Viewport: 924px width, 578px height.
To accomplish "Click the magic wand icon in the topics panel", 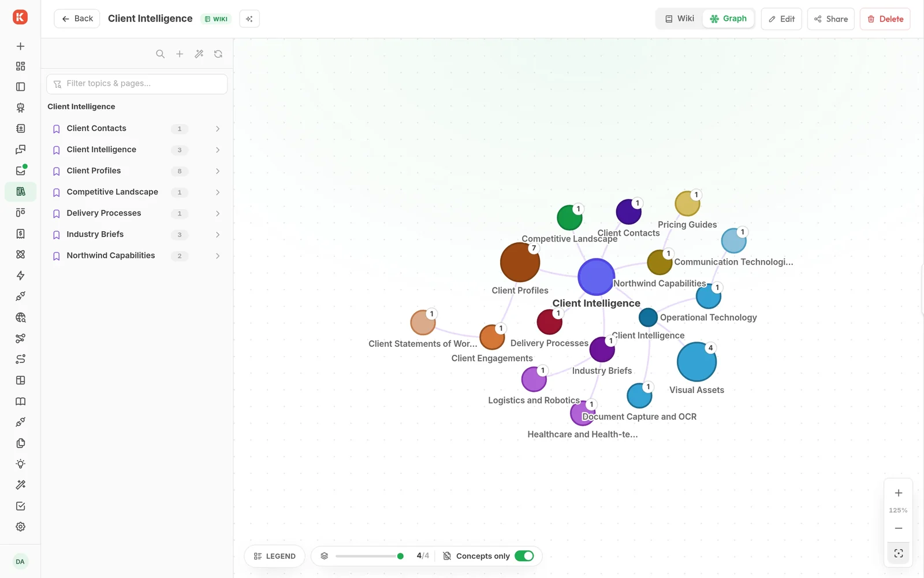I will coord(199,54).
